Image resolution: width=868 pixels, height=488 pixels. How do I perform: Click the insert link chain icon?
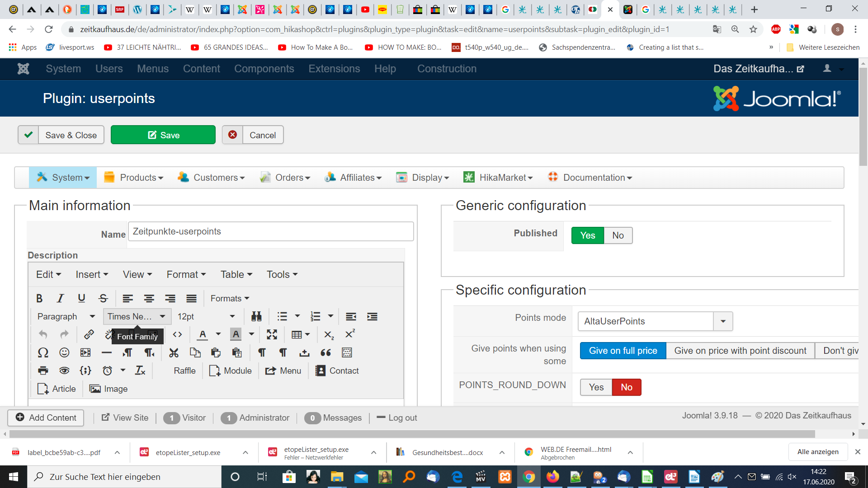(x=89, y=334)
